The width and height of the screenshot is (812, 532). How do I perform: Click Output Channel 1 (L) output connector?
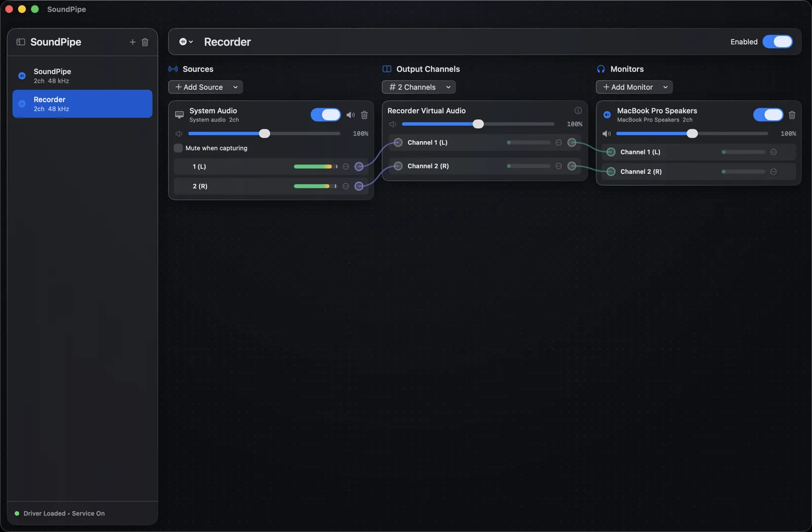pos(572,143)
